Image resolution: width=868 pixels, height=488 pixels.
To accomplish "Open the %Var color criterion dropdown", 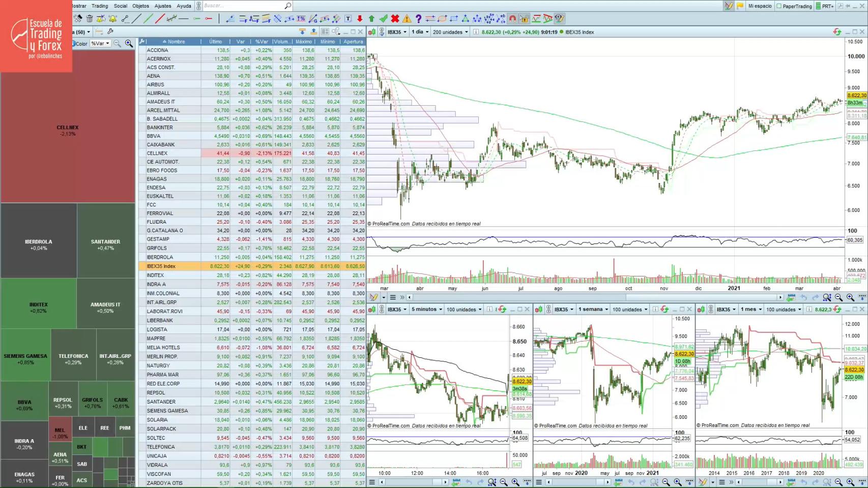I will tap(100, 44).
